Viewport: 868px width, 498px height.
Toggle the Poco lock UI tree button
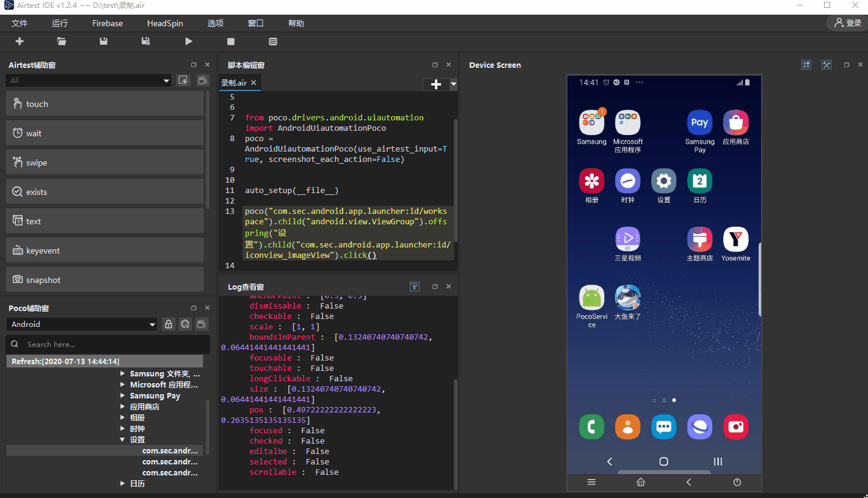point(169,324)
